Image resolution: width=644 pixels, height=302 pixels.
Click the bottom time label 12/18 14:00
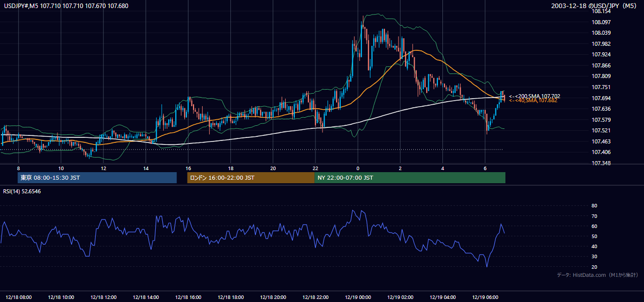[146, 297]
